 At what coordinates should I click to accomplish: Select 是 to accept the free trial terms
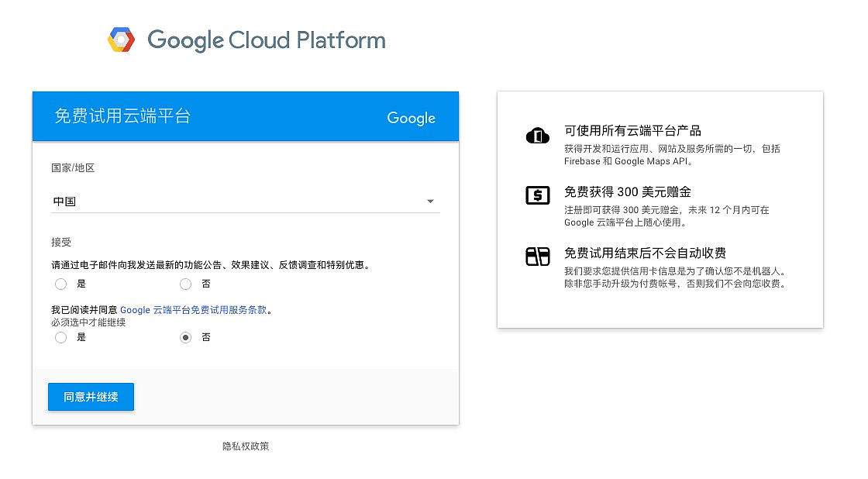click(61, 338)
